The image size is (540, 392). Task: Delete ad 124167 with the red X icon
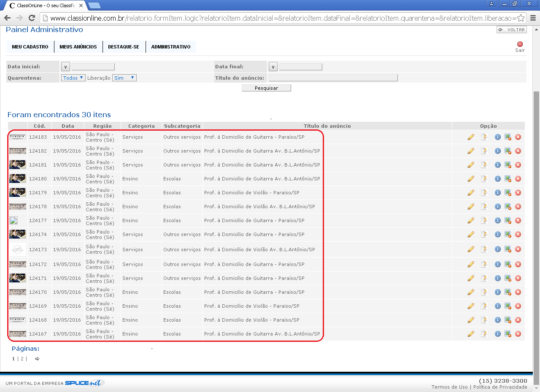pos(518,334)
